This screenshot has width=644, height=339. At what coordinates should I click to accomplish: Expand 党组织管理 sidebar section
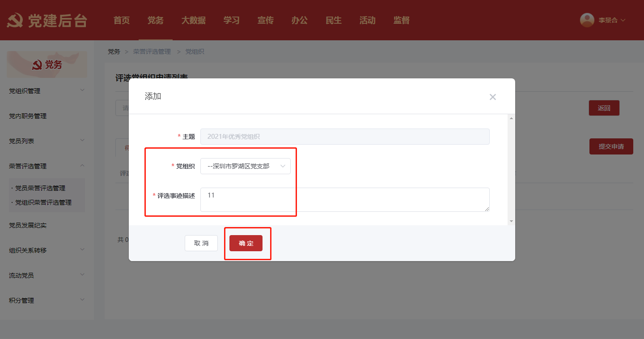[x=47, y=91]
